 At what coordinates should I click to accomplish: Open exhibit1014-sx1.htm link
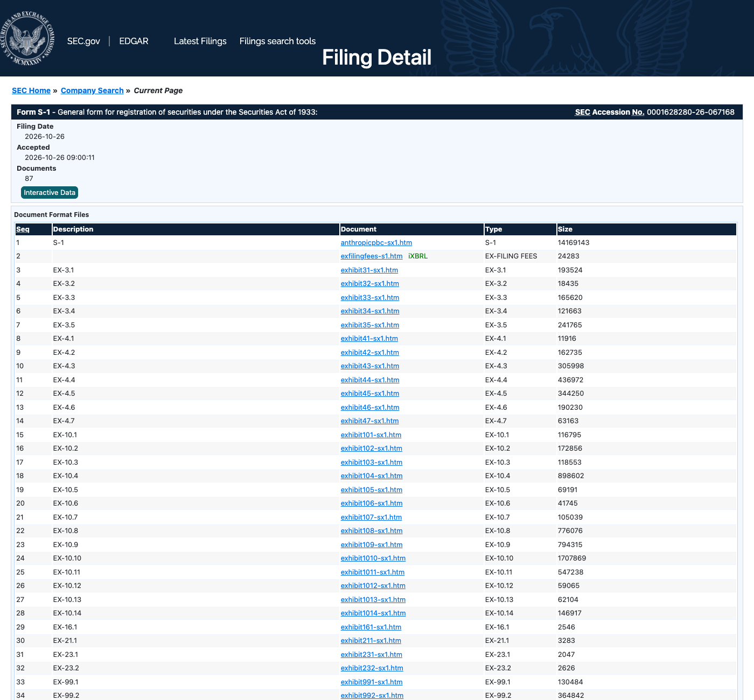coord(373,613)
